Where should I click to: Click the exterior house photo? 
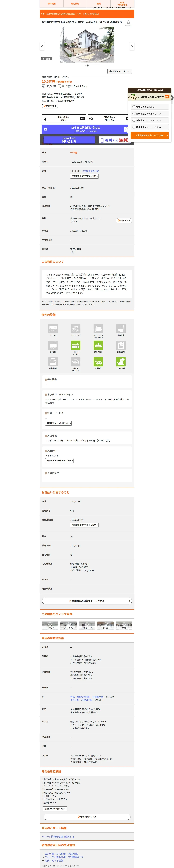coord(87,44)
